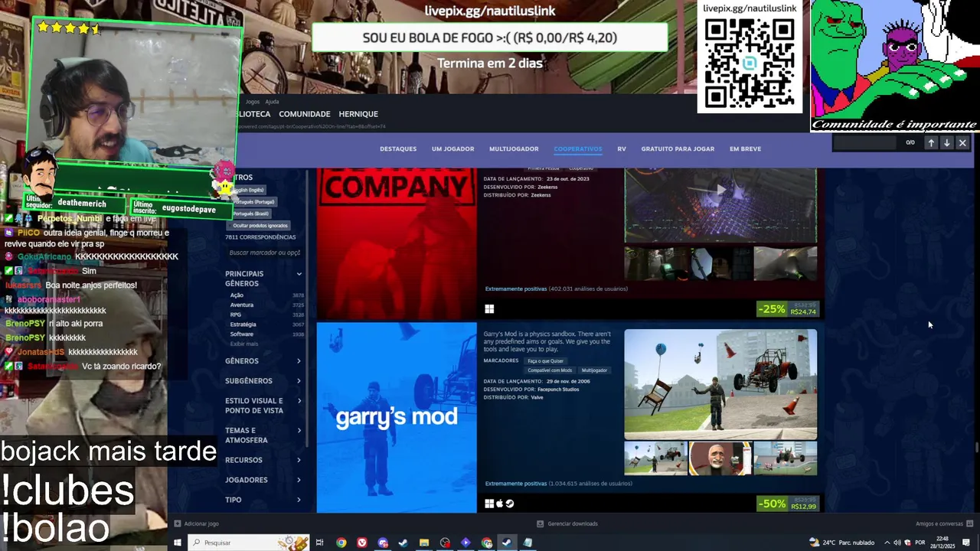This screenshot has width=980, height=551.
Task: Expand the Jogadores filter section
Action: click(x=264, y=480)
